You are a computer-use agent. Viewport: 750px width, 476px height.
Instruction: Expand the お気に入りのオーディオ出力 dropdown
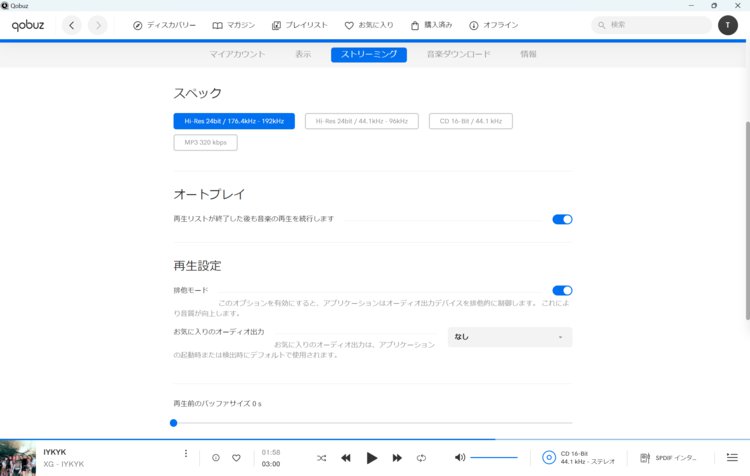pos(510,337)
